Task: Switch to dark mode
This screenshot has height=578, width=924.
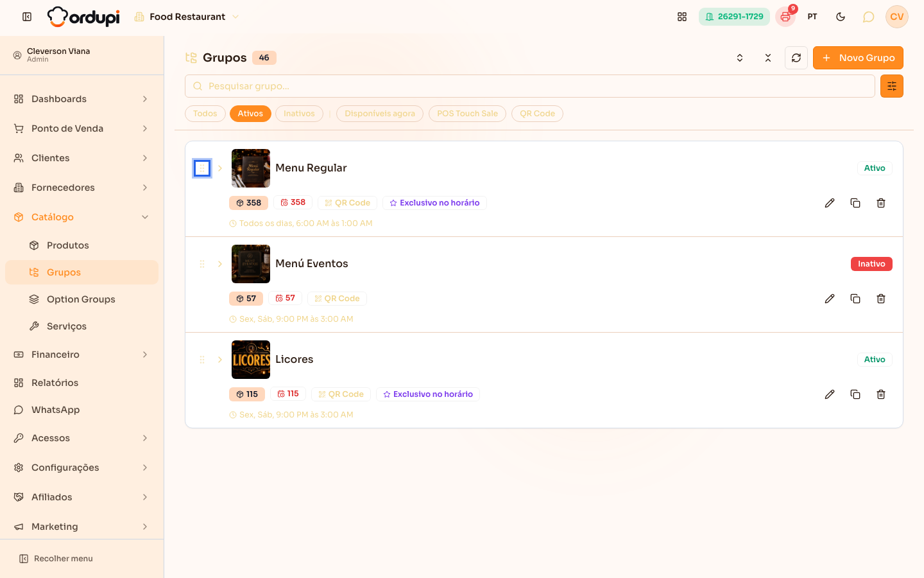Action: tap(841, 17)
